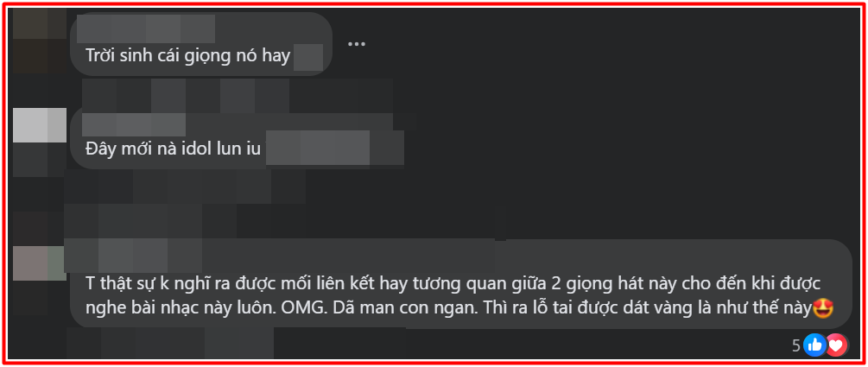Image resolution: width=868 pixels, height=367 pixels.
Task: Click the heart-eyes emoji ending the long comment
Action: [x=824, y=308]
